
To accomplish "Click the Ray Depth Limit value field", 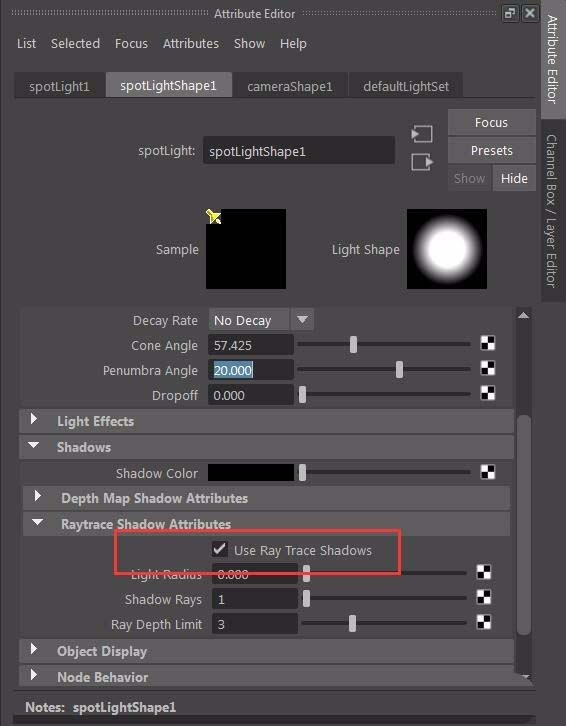I will pyautogui.click(x=255, y=625).
